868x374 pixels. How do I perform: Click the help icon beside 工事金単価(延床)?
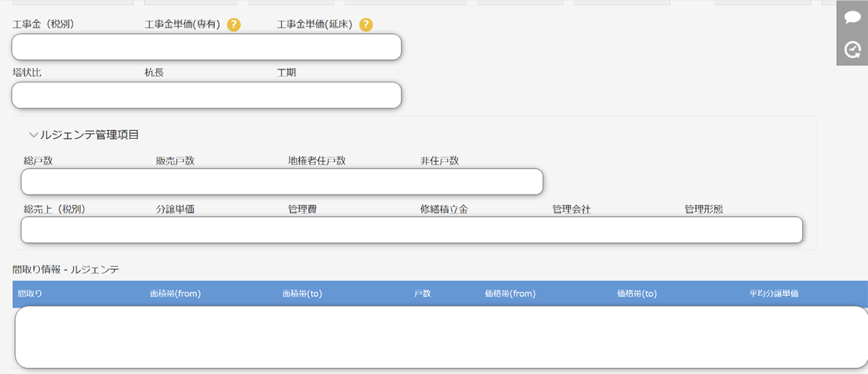point(366,25)
